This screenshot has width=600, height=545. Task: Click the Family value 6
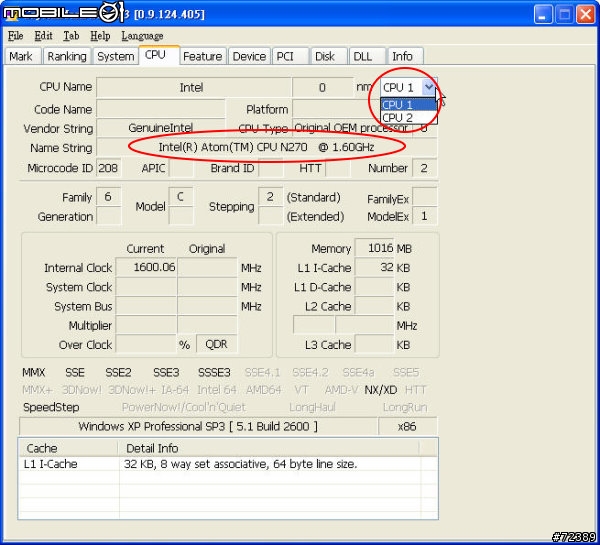[x=108, y=197]
